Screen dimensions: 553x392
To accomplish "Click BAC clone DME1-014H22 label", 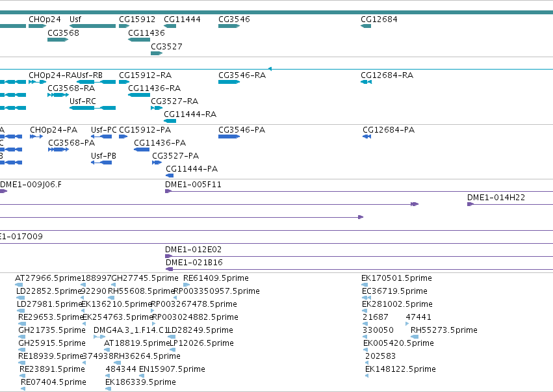I will click(496, 198).
